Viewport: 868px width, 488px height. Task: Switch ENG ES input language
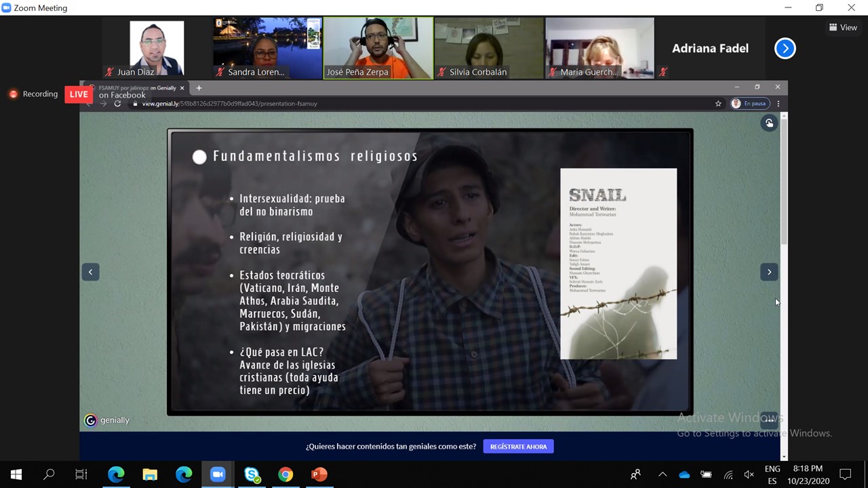772,474
